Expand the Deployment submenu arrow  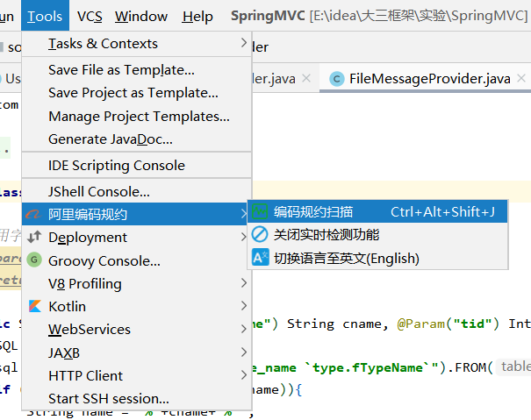click(x=243, y=237)
